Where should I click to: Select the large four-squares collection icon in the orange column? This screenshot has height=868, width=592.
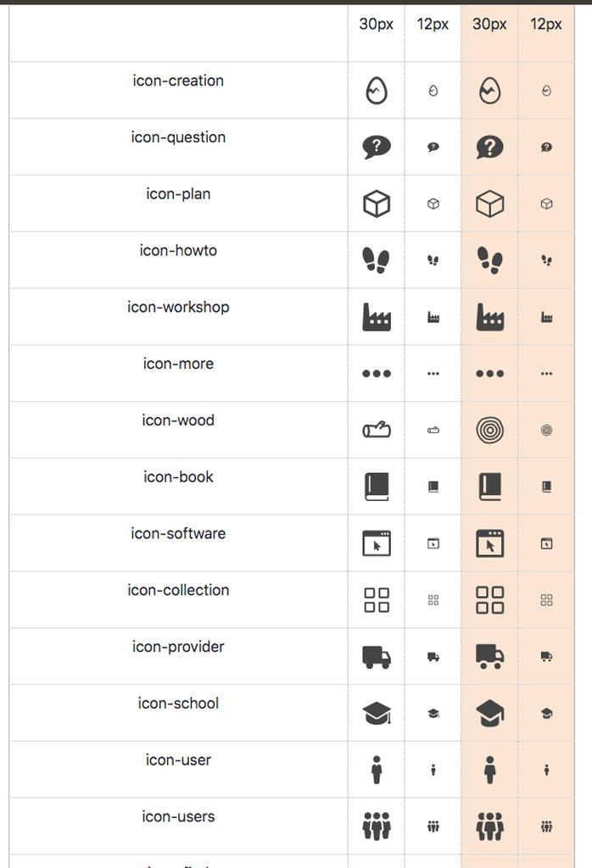[x=490, y=600]
